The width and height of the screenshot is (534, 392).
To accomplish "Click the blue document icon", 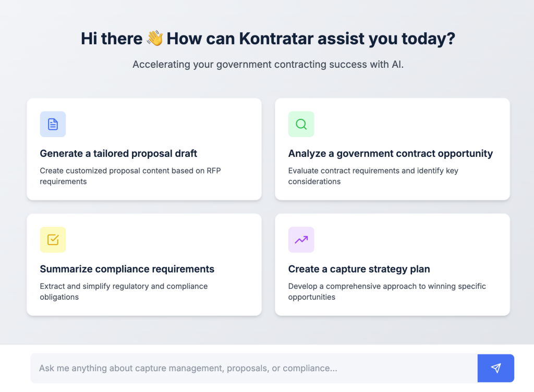I will [x=53, y=124].
